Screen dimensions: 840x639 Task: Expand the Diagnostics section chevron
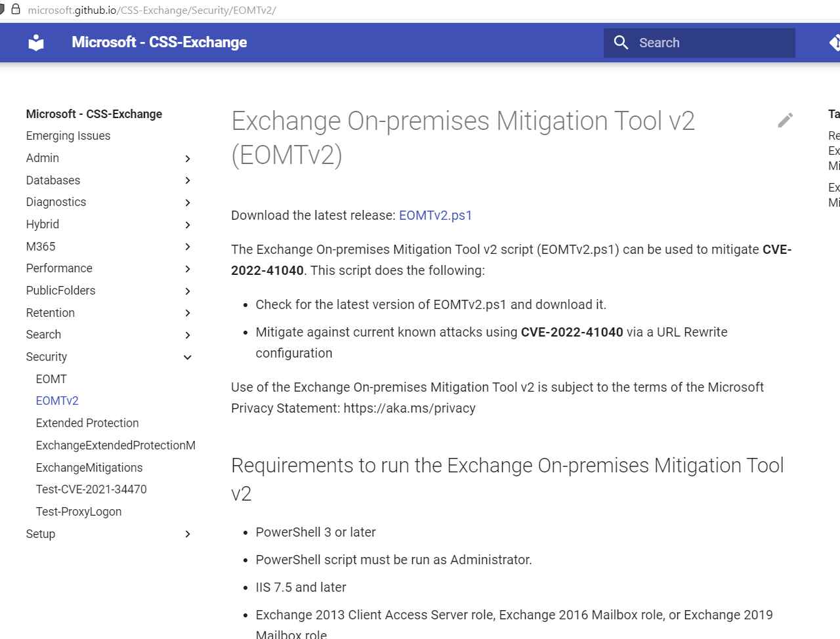(x=188, y=203)
